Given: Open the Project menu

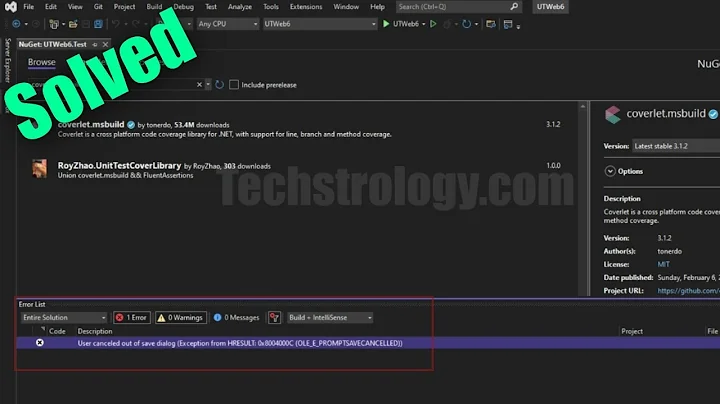Looking at the screenshot, I should pyautogui.click(x=124, y=6).
